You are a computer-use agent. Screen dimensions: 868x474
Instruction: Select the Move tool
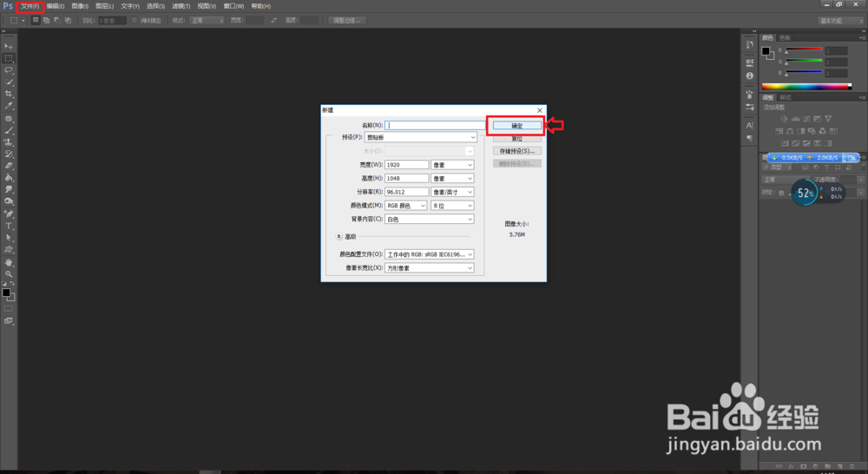[9, 47]
